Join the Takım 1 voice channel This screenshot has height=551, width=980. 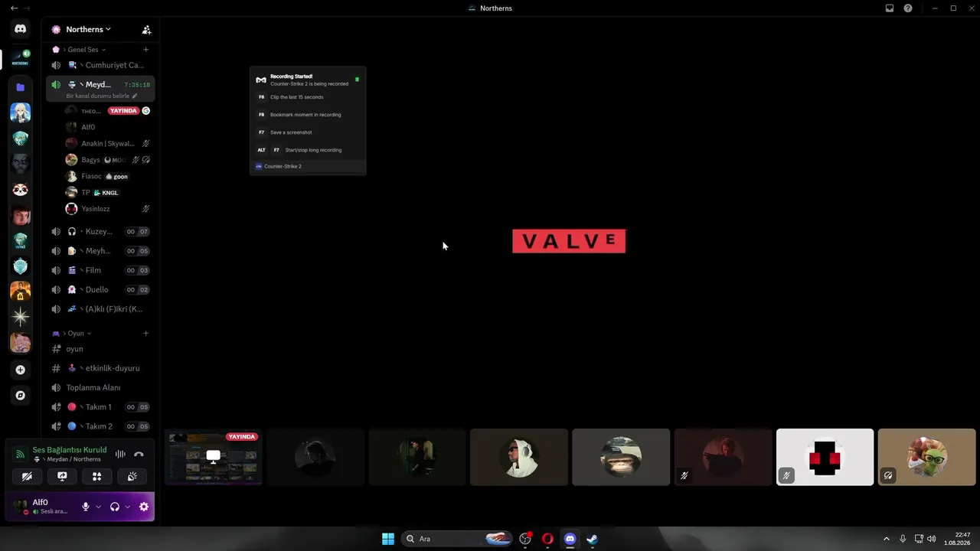click(x=100, y=407)
